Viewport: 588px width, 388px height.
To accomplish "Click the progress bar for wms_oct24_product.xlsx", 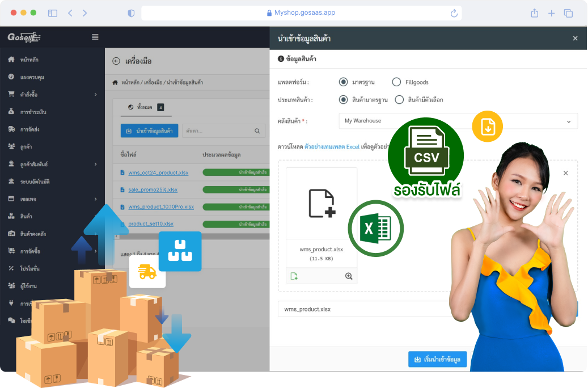I will 236,172.
